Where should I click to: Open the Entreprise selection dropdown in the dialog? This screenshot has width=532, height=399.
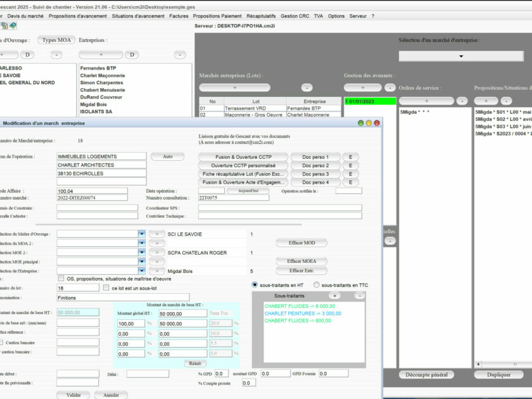[142, 271]
